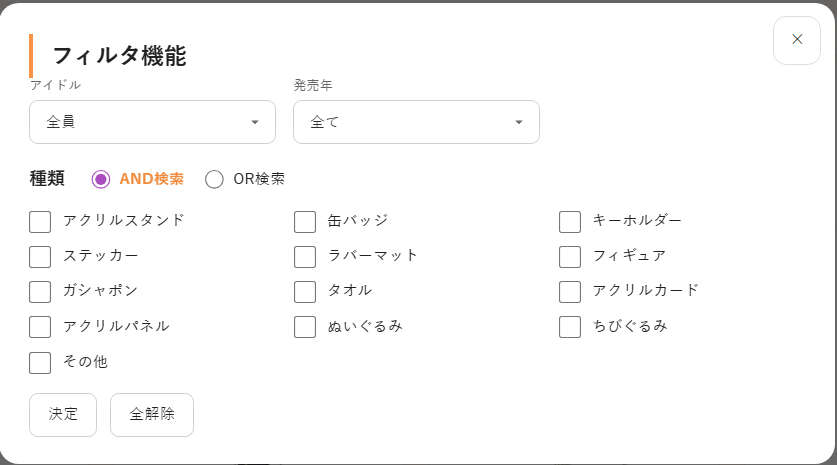Check the ステッカー filter option
The image size is (837, 465).
40,256
